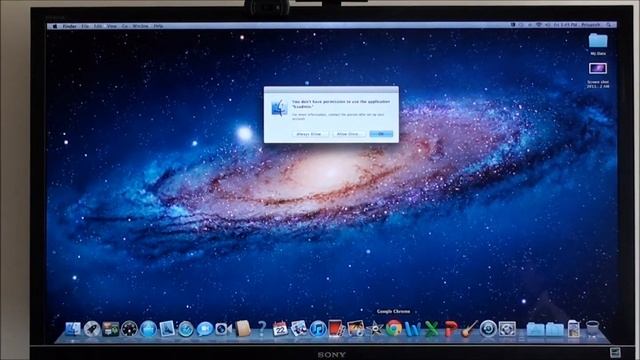This screenshot has width=640, height=360.
Task: Open Mission Control in the Dock
Action: [111, 329]
